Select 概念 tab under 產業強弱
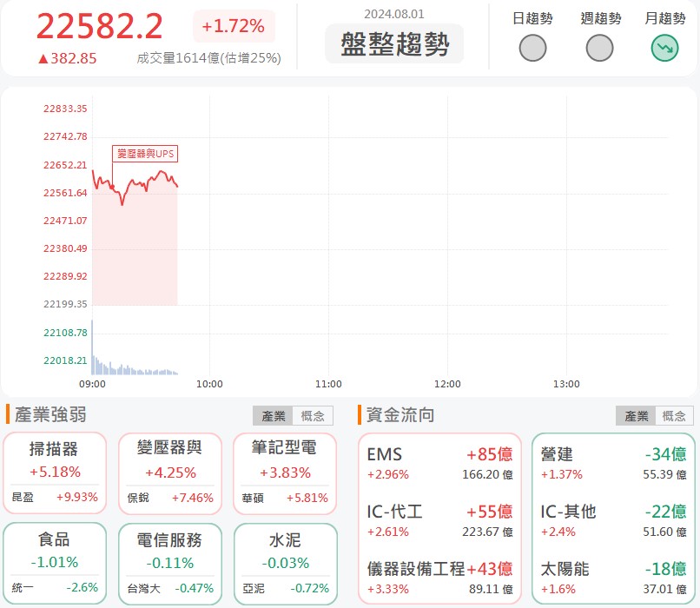Image resolution: width=700 pixels, height=608 pixels. click(x=313, y=416)
